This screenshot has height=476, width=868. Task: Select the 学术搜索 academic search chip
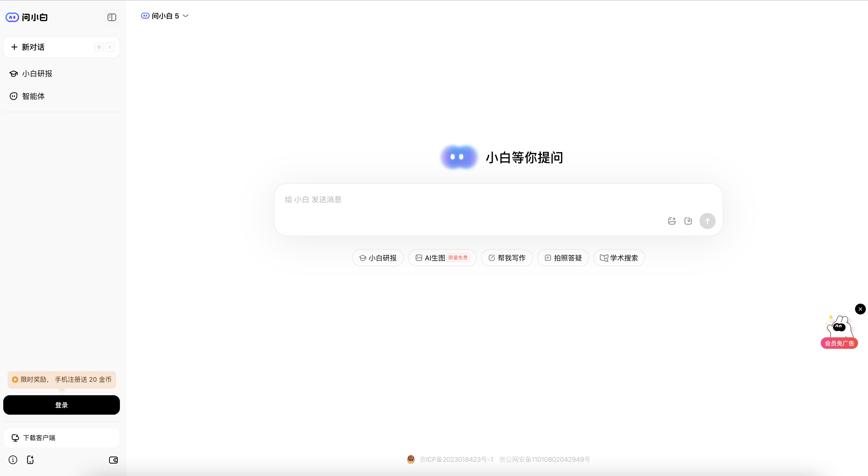coord(619,258)
